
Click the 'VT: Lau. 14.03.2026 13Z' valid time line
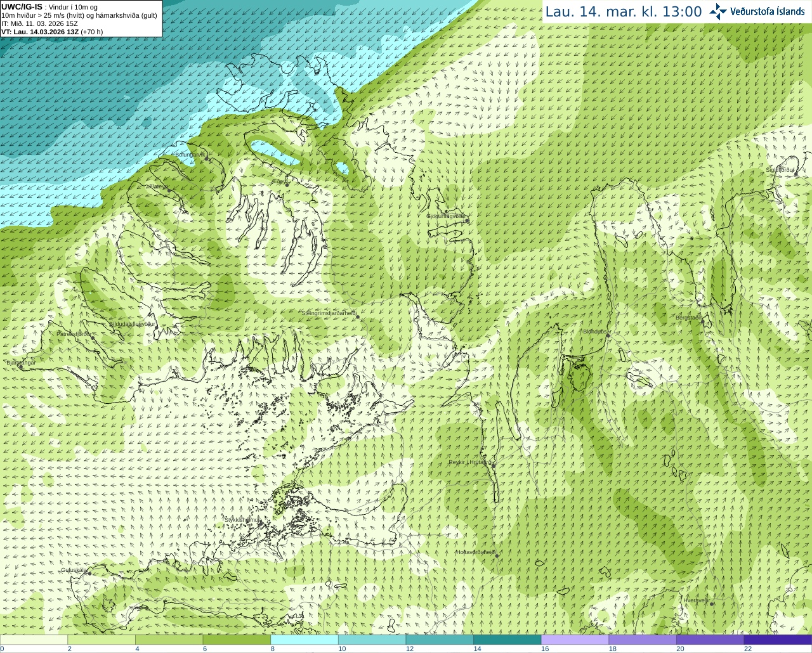click(x=40, y=32)
